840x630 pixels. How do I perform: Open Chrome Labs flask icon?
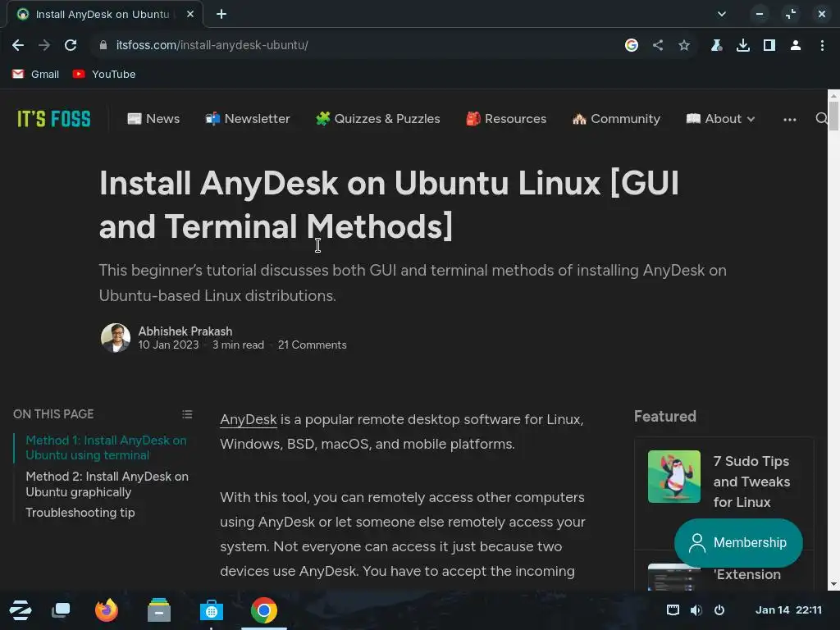[x=716, y=46]
